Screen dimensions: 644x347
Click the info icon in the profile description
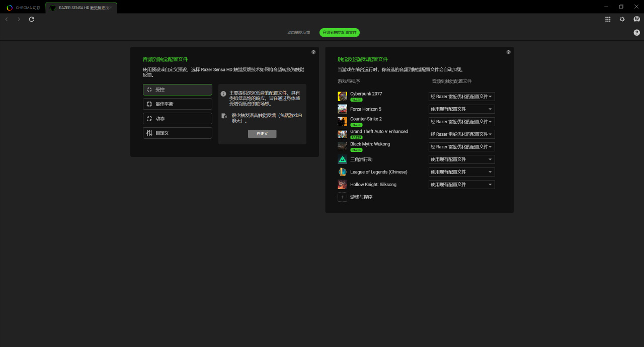[x=223, y=94]
